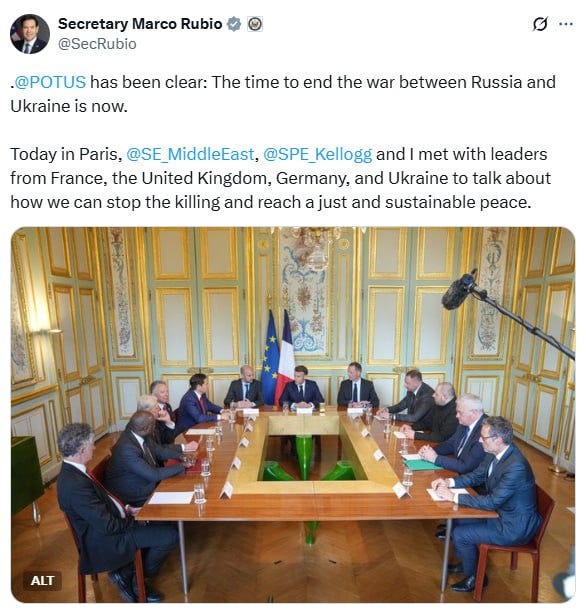Open the three-dot more options menu
The image size is (586, 614).
(x=566, y=24)
